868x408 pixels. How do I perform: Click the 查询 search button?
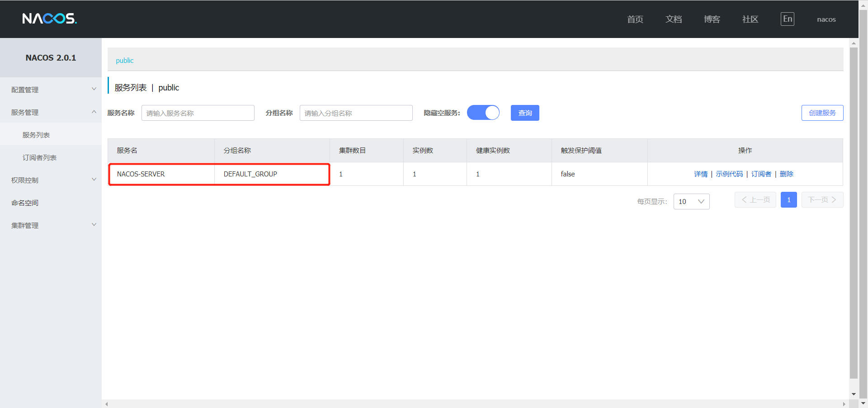(x=525, y=113)
